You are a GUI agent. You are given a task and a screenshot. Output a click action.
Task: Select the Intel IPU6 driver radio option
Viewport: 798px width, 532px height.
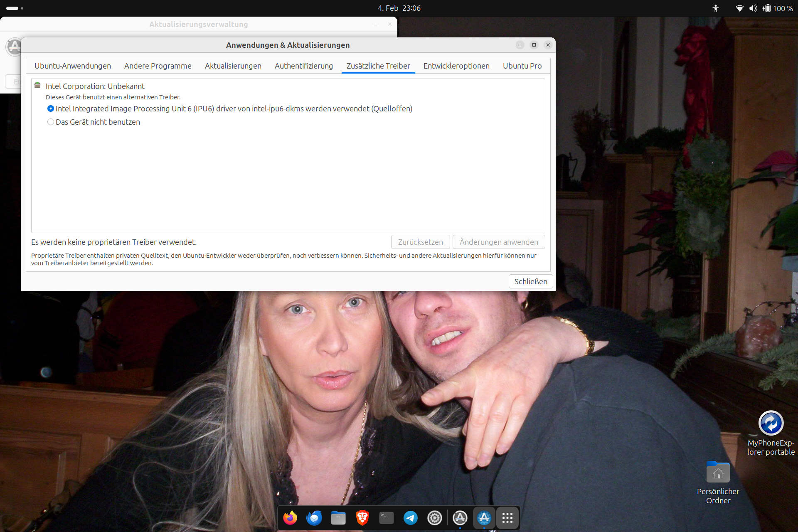(51, 108)
